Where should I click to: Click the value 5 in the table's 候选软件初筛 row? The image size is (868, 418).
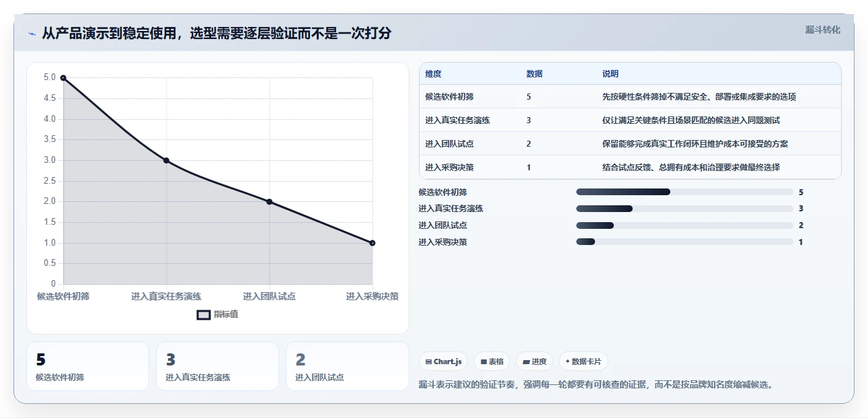(x=529, y=97)
